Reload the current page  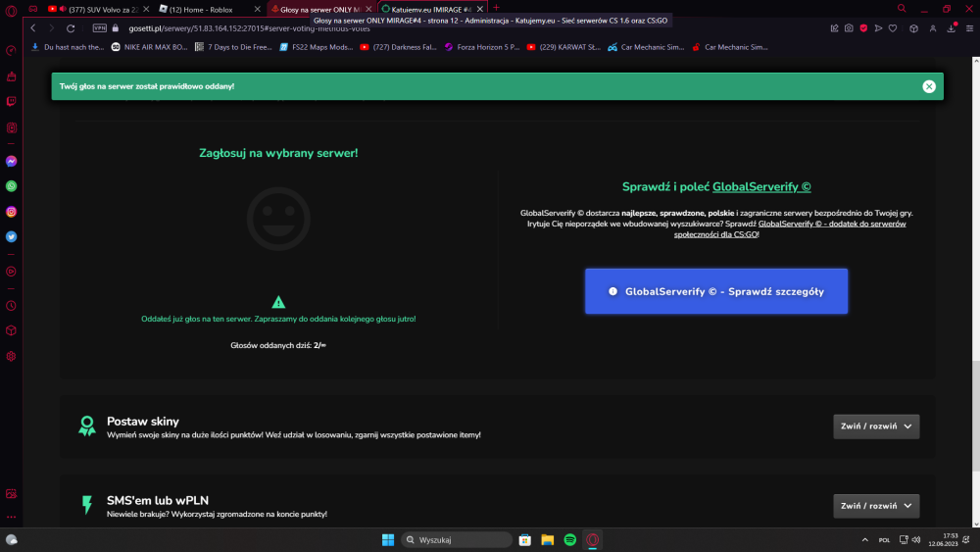tap(71, 28)
